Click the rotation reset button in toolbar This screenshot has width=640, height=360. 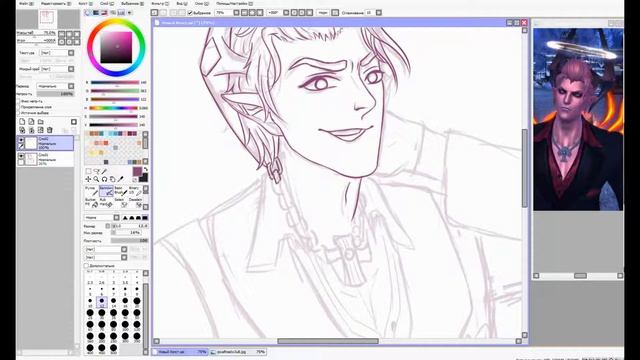(310, 13)
